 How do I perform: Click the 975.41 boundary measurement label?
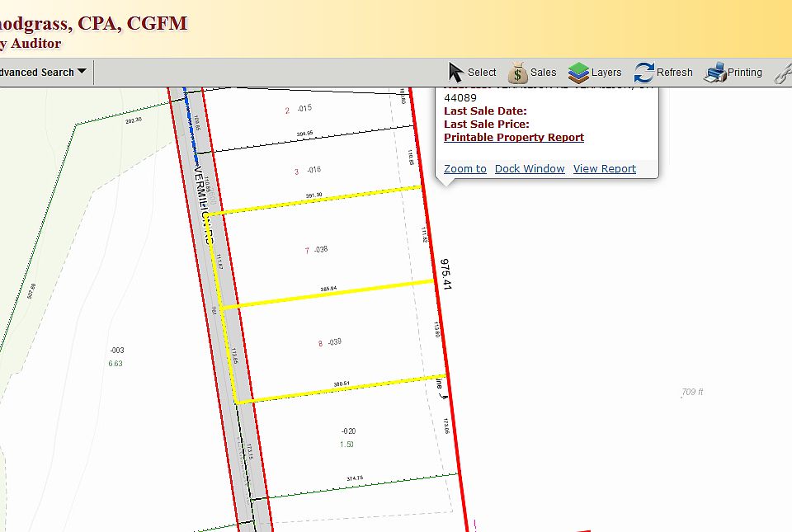pos(446,273)
